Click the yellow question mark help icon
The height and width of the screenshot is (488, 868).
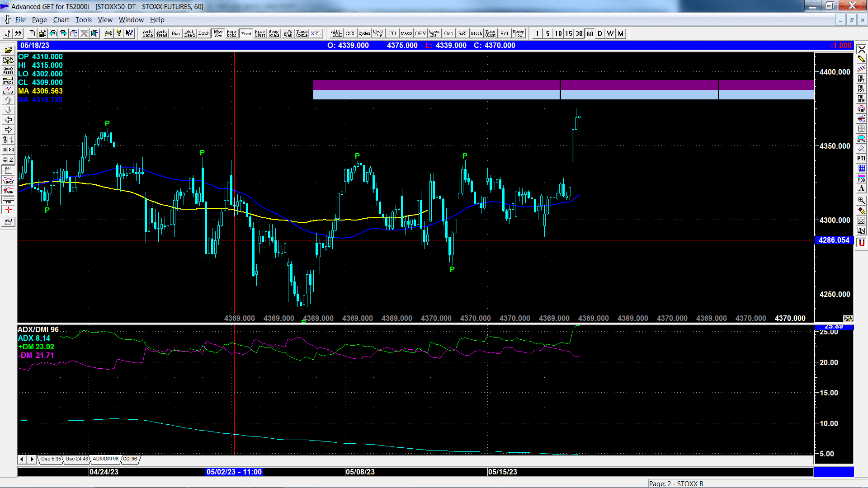tap(119, 33)
